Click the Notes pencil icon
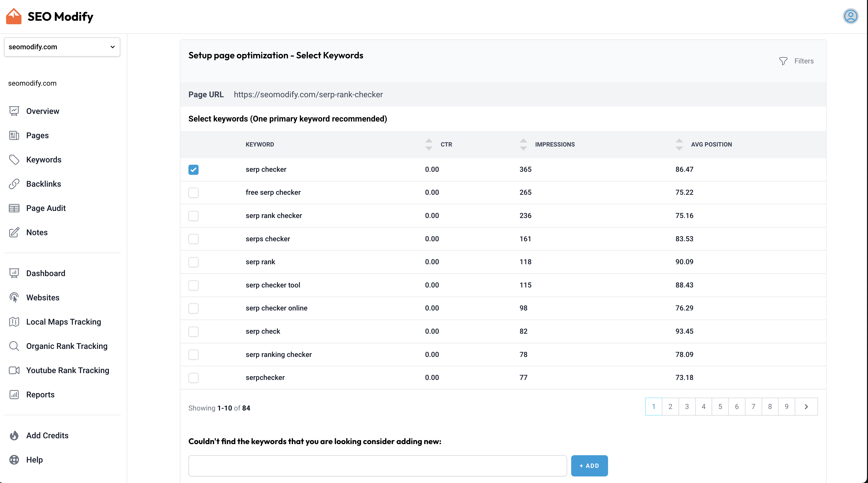The width and height of the screenshot is (868, 483). (14, 232)
